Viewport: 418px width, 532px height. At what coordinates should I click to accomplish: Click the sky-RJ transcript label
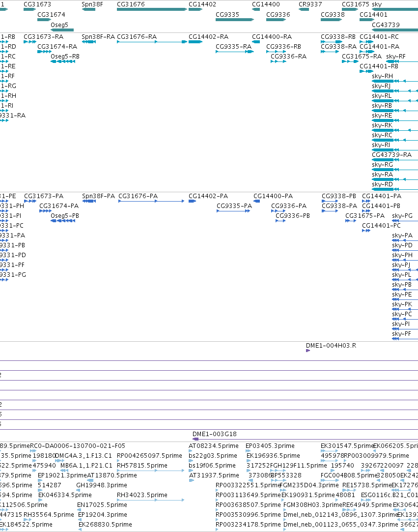pyautogui.click(x=381, y=86)
